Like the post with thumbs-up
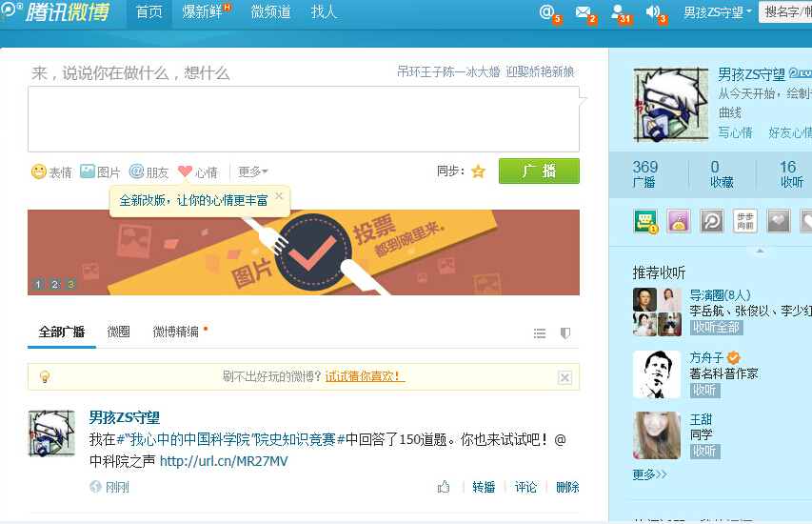This screenshot has width=812, height=524. tap(444, 487)
